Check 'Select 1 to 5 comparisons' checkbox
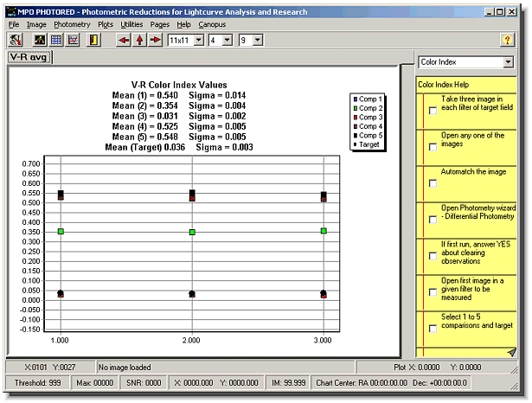Screen dimensions: 532x403 point(433,329)
